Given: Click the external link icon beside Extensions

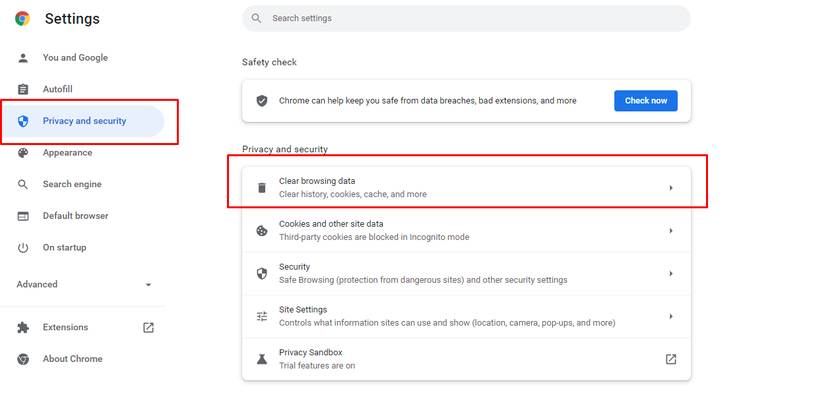Looking at the screenshot, I should pyautogui.click(x=148, y=327).
